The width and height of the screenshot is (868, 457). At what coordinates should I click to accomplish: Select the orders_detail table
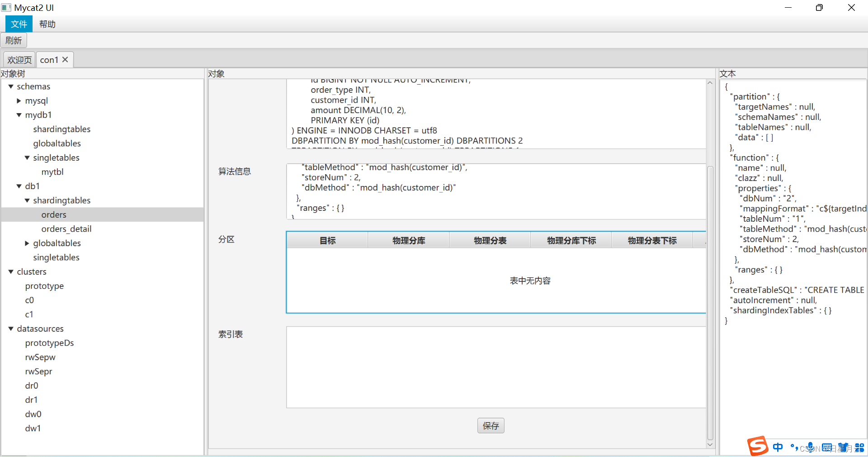[x=66, y=229]
